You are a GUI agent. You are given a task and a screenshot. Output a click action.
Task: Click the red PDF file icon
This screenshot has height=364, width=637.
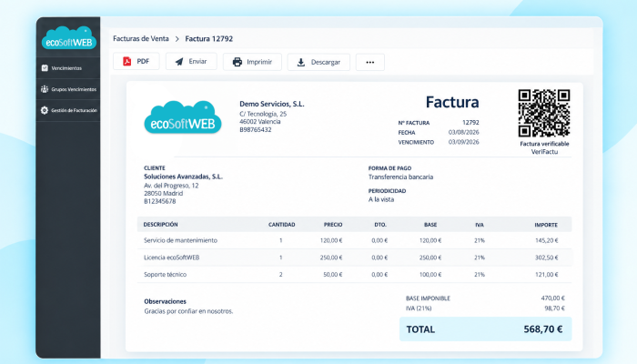127,61
